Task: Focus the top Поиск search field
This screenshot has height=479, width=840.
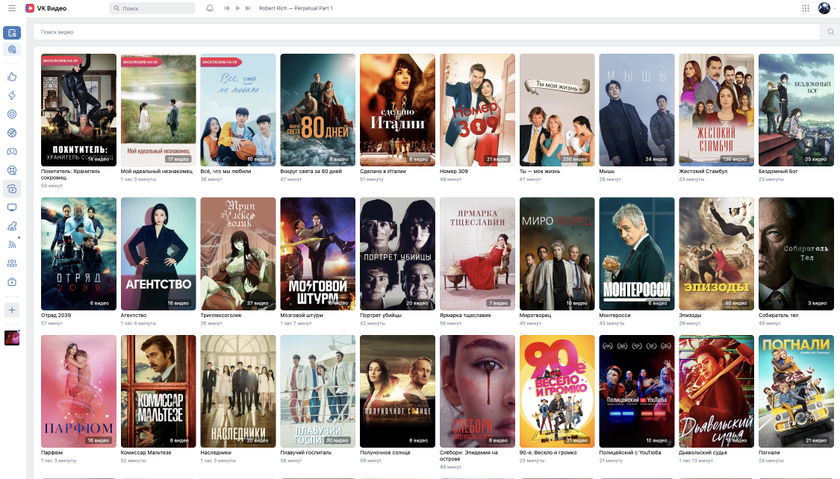Action: tap(152, 8)
